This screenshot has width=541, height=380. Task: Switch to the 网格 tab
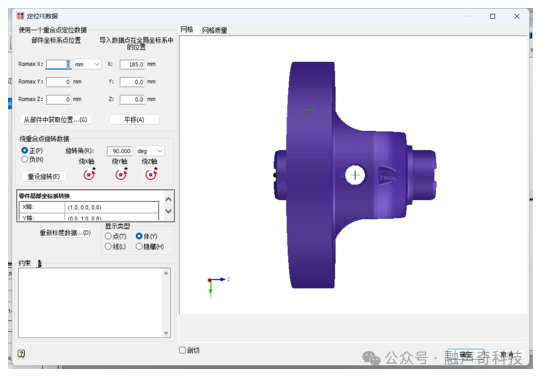(x=187, y=29)
